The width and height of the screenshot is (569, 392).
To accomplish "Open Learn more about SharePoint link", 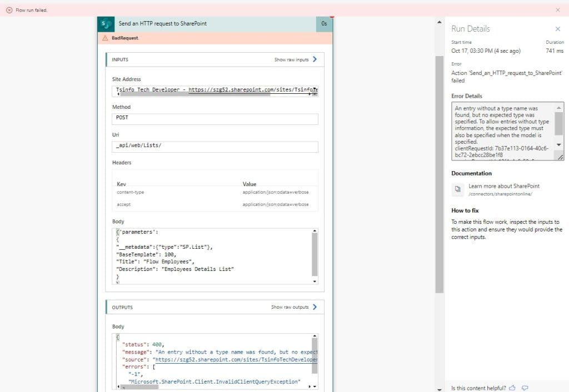I will (503, 186).
